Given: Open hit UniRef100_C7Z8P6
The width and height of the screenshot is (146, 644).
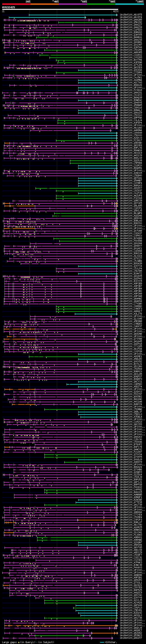Looking at the screenshot, I should tap(131, 72).
